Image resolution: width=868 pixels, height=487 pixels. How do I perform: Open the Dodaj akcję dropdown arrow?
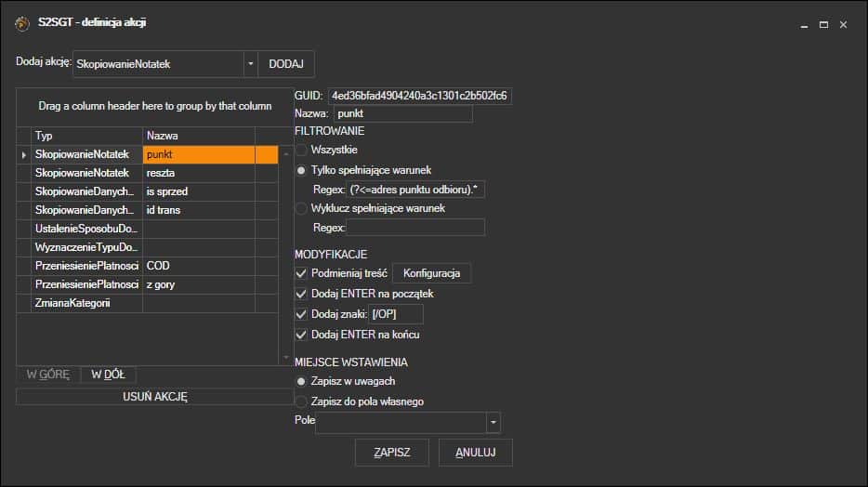[250, 64]
